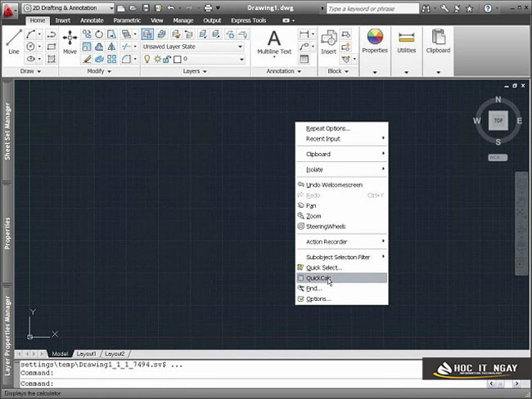Screen dimensions: 532x399
Task: Open the Unsaved Layer State dropdown
Action: coord(192,47)
